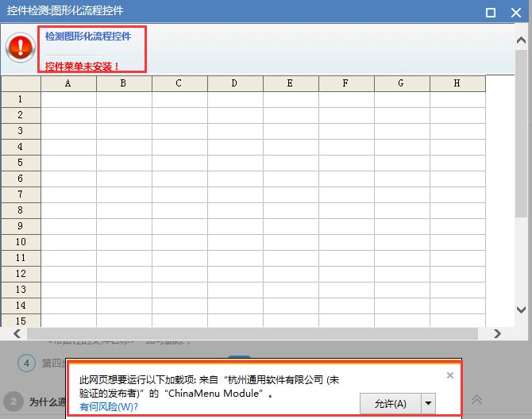Image resolution: width=532 pixels, height=419 pixels.
Task: Click the horizontal scrollbar left arrow
Action: pyautogui.click(x=7, y=334)
